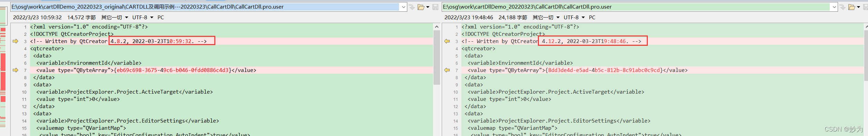Image resolution: width=868 pixels, height=136 pixels.
Task: Click left line number 10 in gutter
Action: [24, 92]
